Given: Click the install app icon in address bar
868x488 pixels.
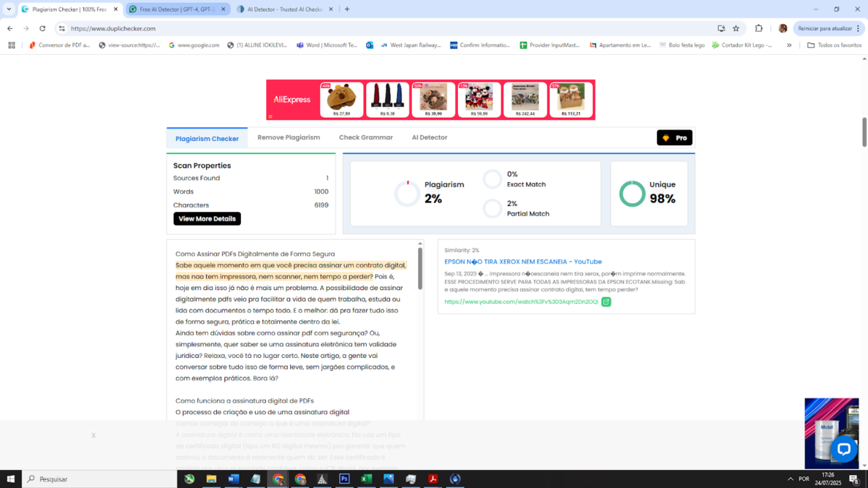Looking at the screenshot, I should pos(721,28).
